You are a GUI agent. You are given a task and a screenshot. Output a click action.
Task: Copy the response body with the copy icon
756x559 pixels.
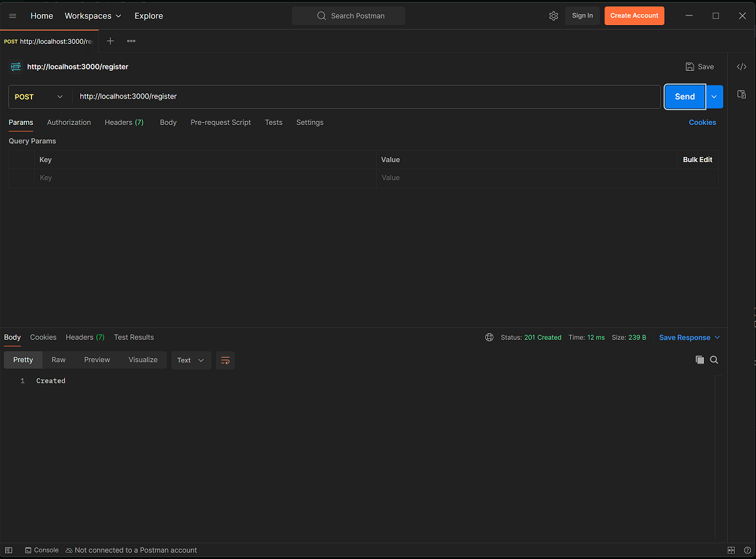[699, 360]
